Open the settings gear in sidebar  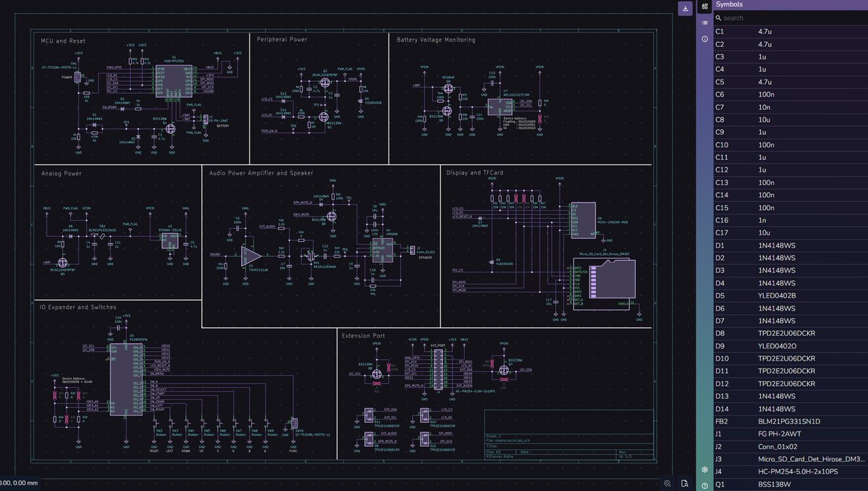(x=704, y=469)
